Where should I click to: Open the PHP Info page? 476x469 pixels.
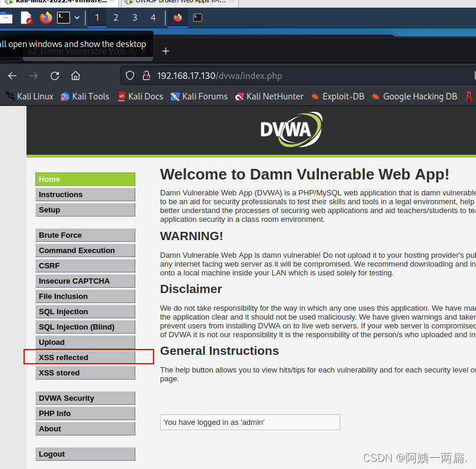[85, 414]
